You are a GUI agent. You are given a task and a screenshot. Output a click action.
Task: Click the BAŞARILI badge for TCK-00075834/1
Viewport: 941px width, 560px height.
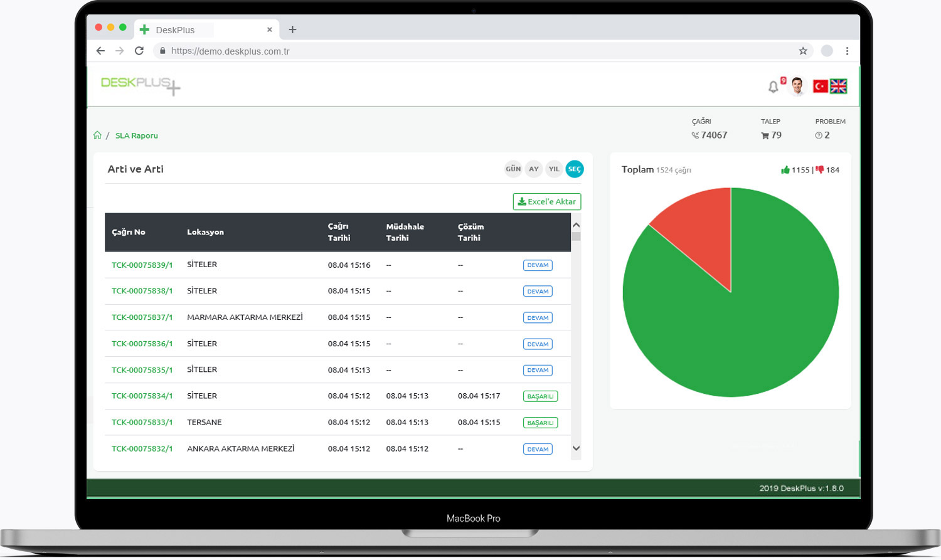click(x=540, y=396)
